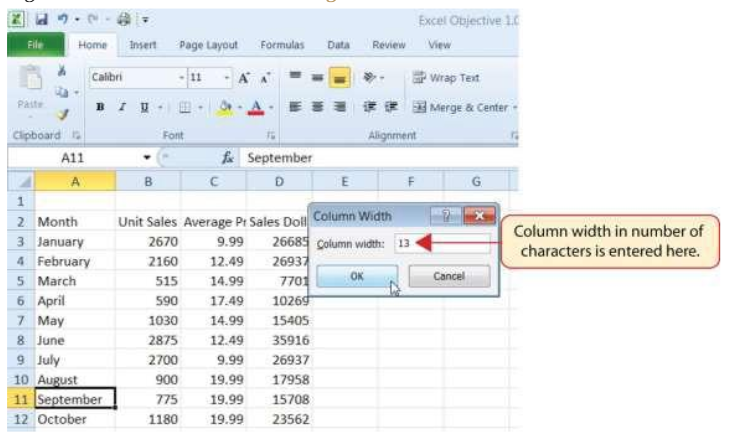The image size is (730, 438).
Task: Select the highlighted Bottom Align icon
Action: [339, 78]
